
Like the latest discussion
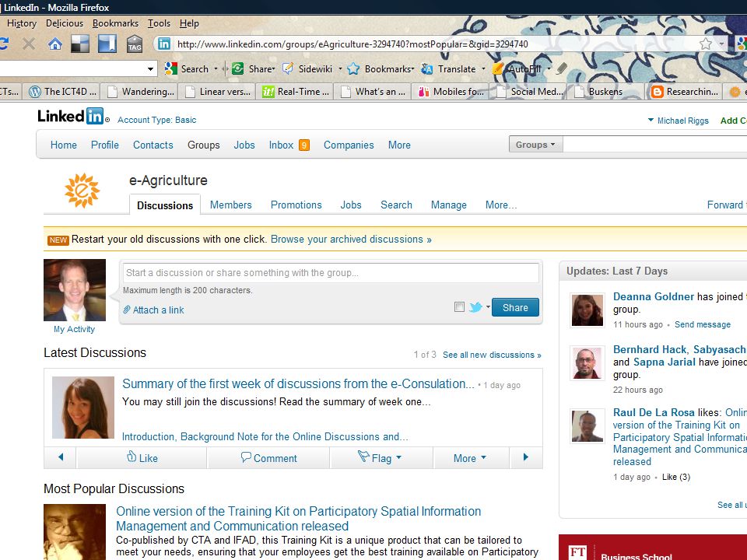click(142, 457)
